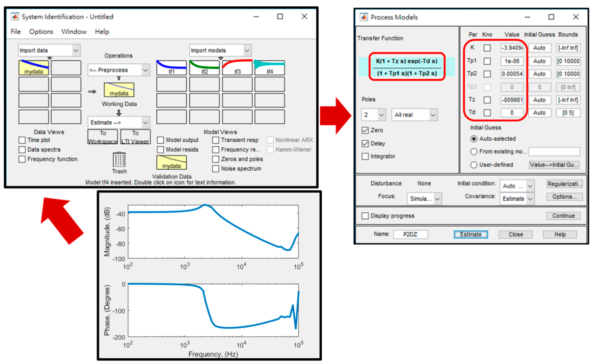594x364 pixels.
Task: Select the tf1 model icon
Action: (x=171, y=68)
